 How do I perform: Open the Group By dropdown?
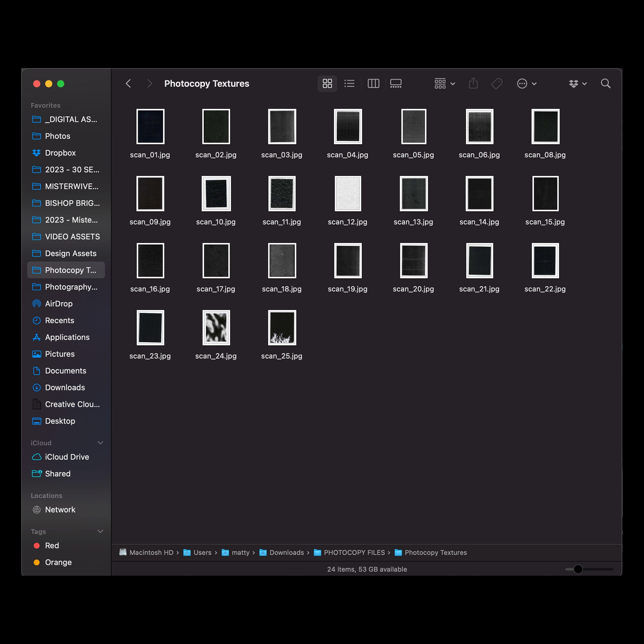point(444,83)
